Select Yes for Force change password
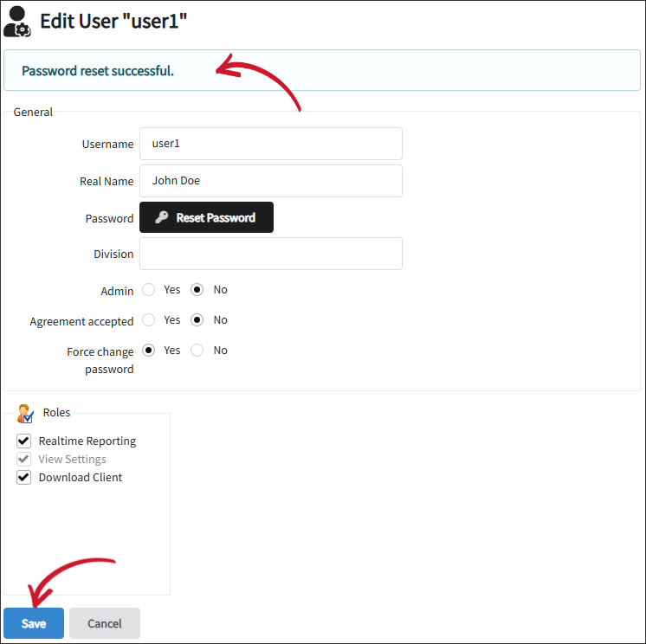The image size is (646, 644). pyautogui.click(x=148, y=350)
